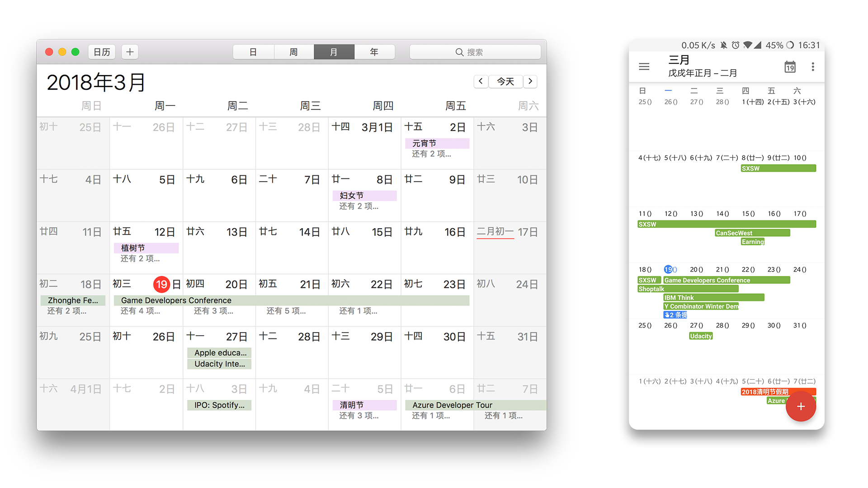Tap the jump-to-today calendar icon showing 19
Viewport: 868px width, 488px height.
coord(790,67)
